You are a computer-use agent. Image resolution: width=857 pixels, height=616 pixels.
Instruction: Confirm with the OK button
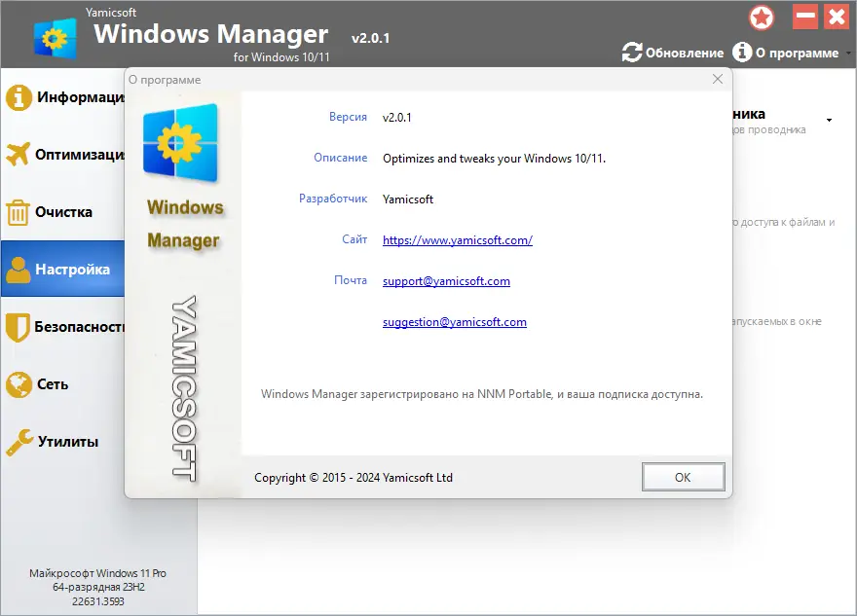[684, 477]
